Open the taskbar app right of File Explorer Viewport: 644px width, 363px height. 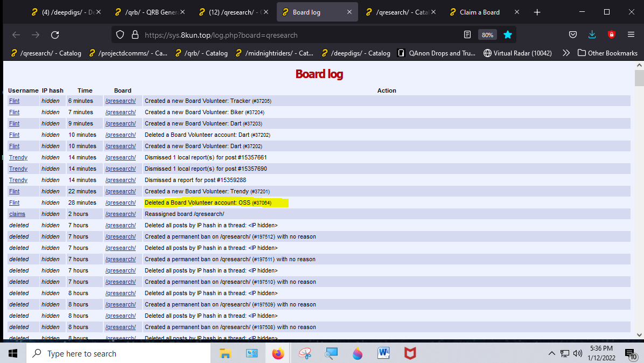[252, 353]
